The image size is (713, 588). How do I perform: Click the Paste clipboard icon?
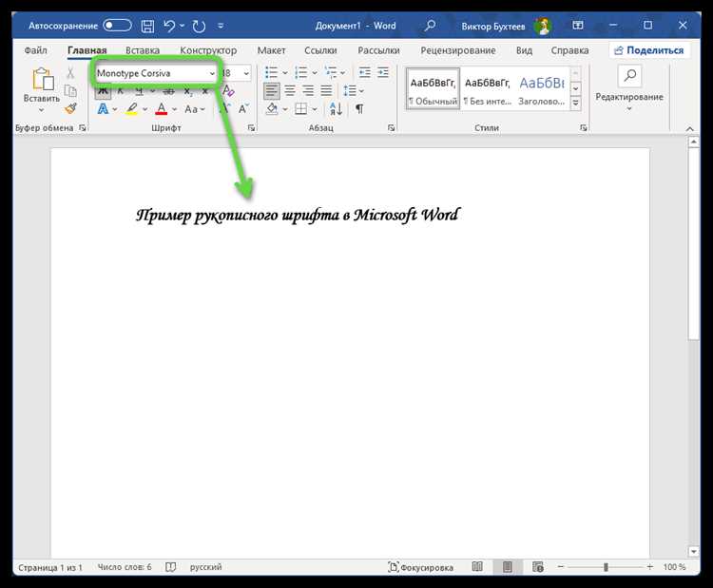42,79
